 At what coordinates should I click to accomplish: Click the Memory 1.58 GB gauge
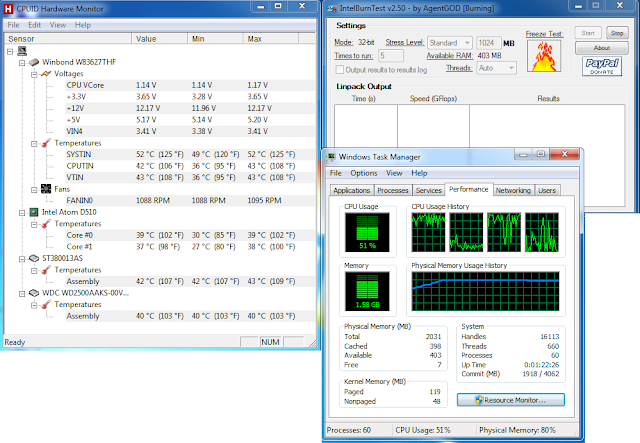367,291
